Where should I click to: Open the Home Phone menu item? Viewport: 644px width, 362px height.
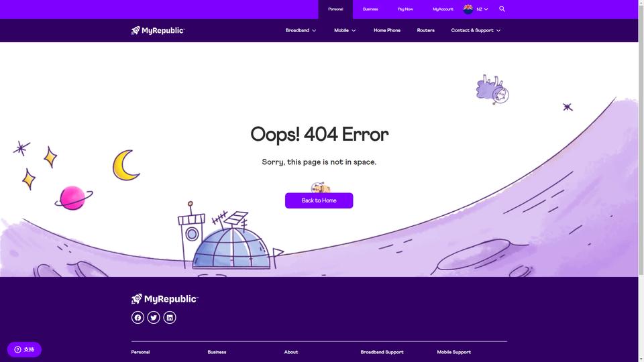coord(387,30)
